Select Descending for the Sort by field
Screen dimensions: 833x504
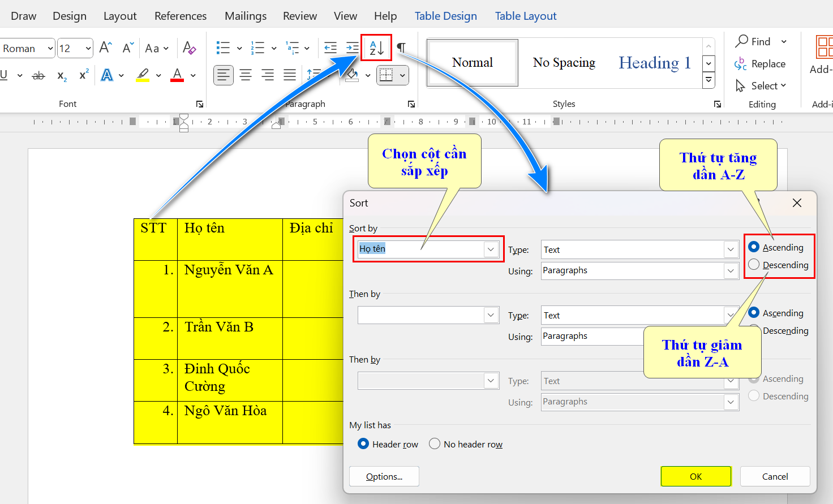[x=754, y=265]
